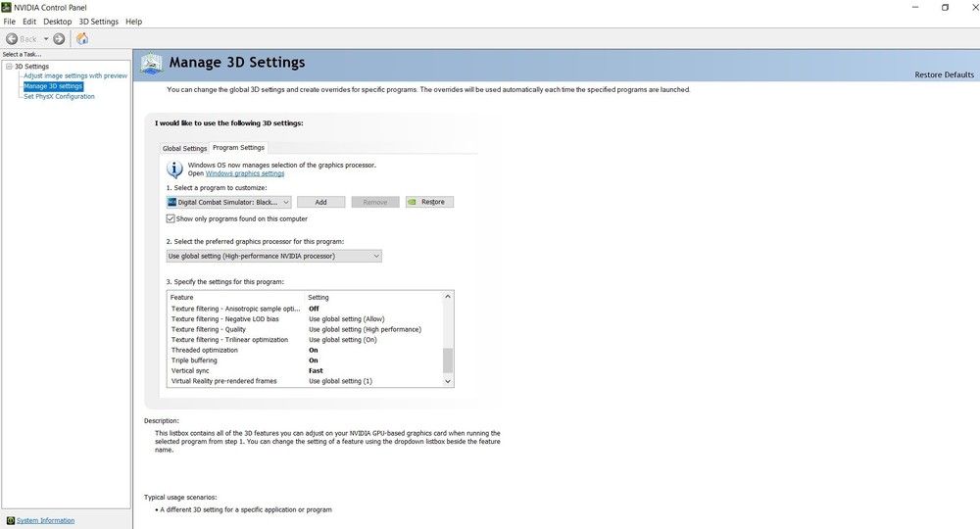Select Virtual Reality pre-rendered frames row
The width and height of the screenshot is (980, 529).
coord(305,381)
